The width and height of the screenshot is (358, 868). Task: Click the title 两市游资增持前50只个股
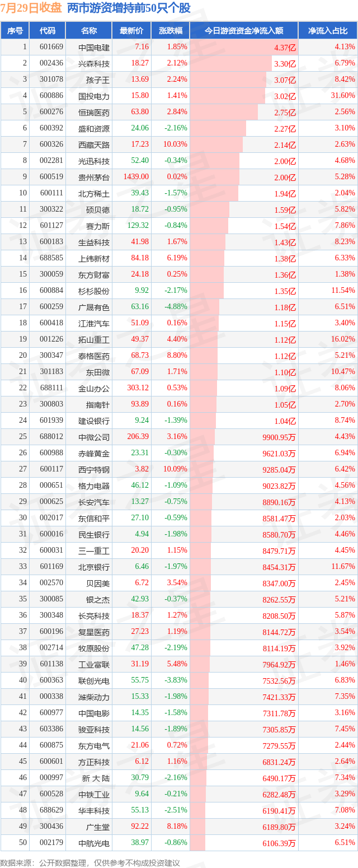[x=129, y=8]
